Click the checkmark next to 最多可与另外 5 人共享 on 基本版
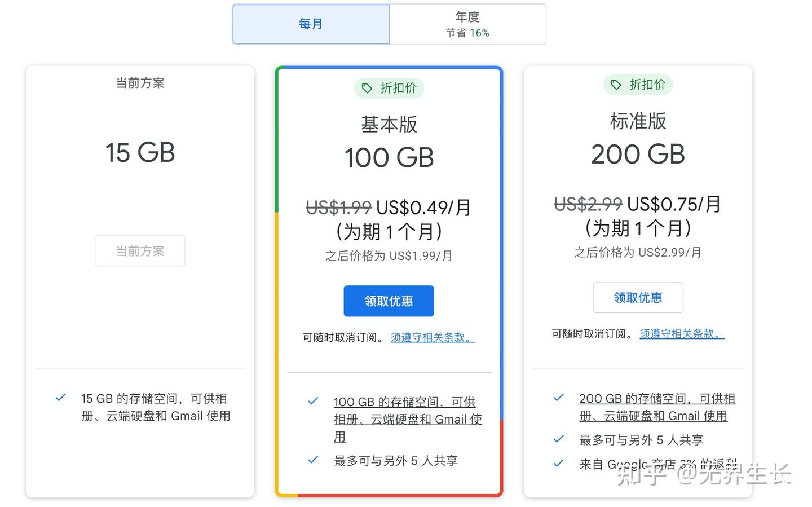Viewport: 812px width, 507px height. click(312, 460)
